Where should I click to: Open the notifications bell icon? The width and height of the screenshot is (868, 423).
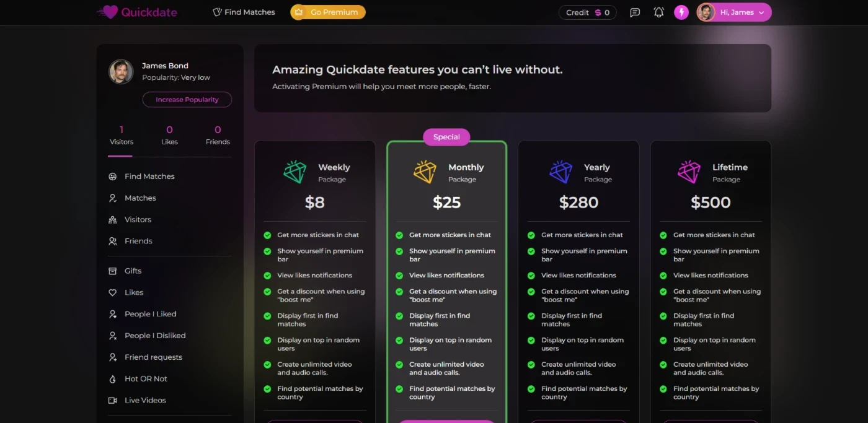[658, 12]
